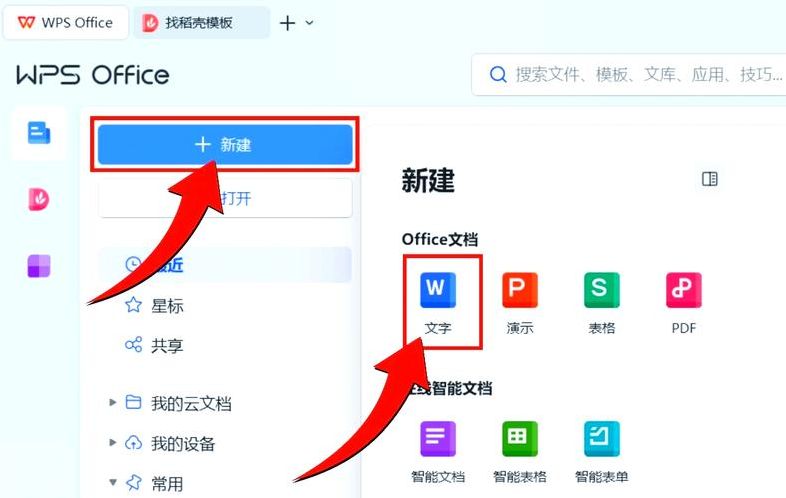Expand the 我的云文档 tree arrow
The width and height of the screenshot is (786, 498).
click(x=113, y=402)
